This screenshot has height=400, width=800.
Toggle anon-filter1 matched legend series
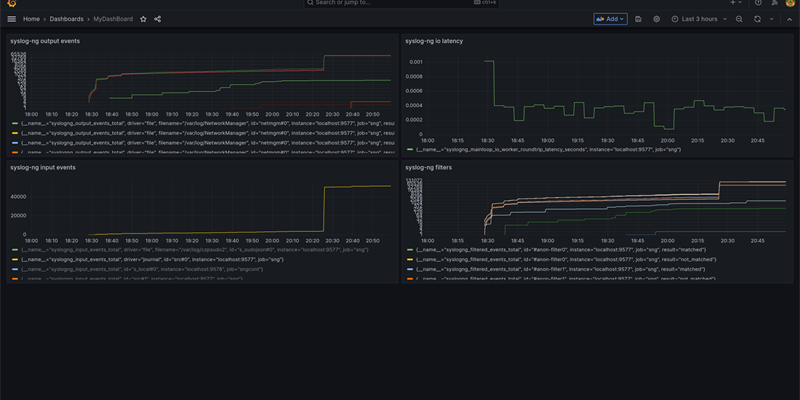pos(560,269)
